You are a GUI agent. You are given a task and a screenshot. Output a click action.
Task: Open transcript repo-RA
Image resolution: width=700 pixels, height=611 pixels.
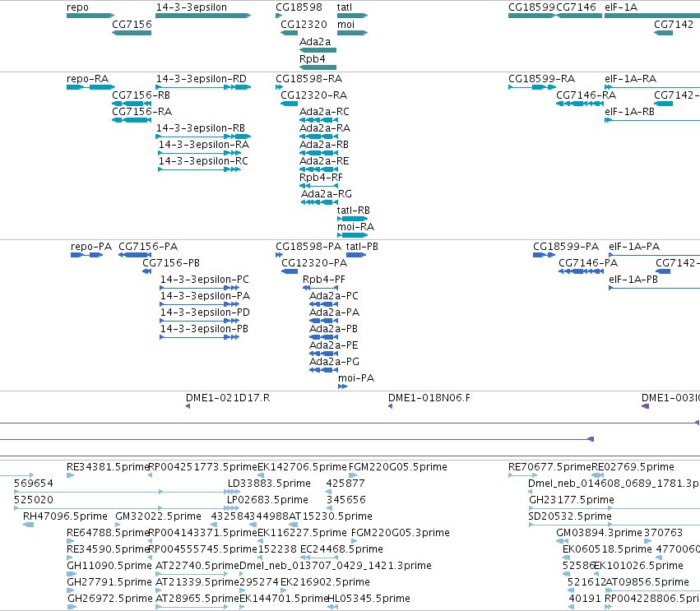tap(90, 87)
